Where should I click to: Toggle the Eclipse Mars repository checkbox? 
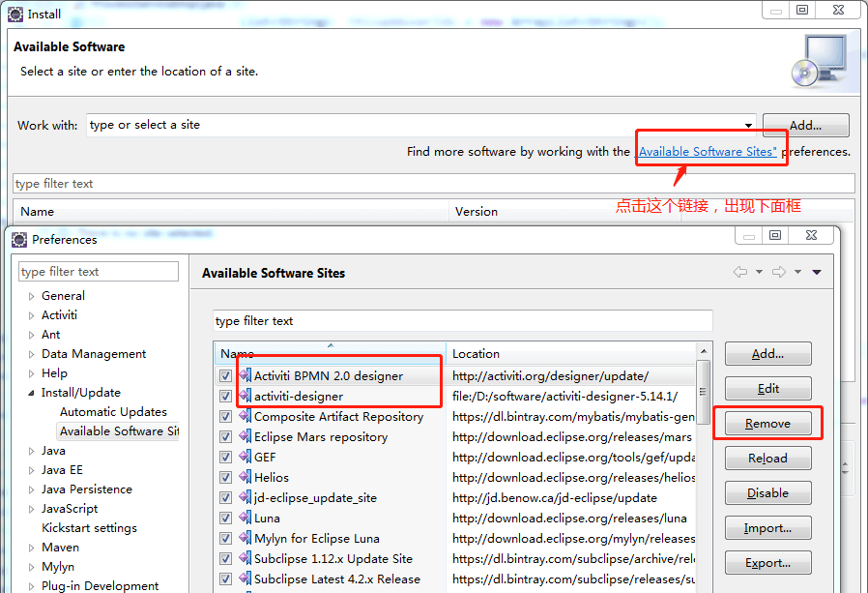tap(225, 436)
